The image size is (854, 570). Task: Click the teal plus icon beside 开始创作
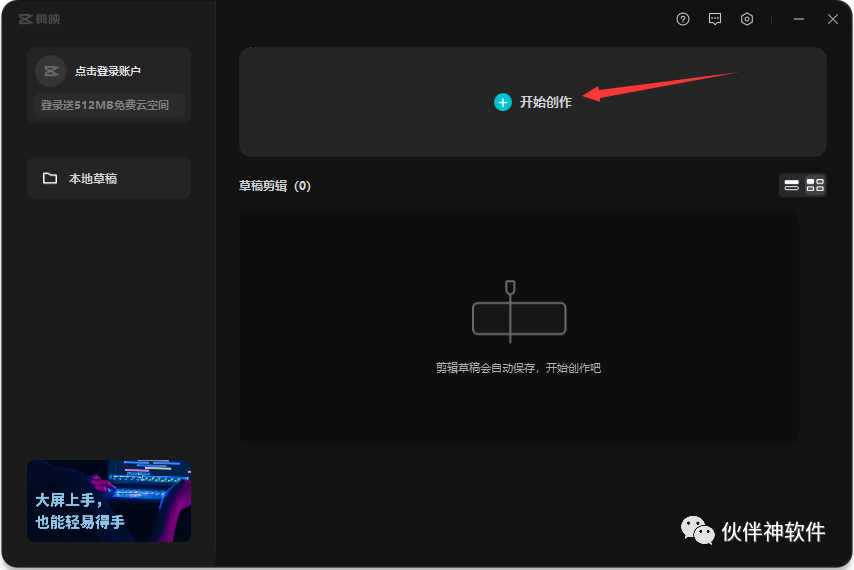(503, 102)
